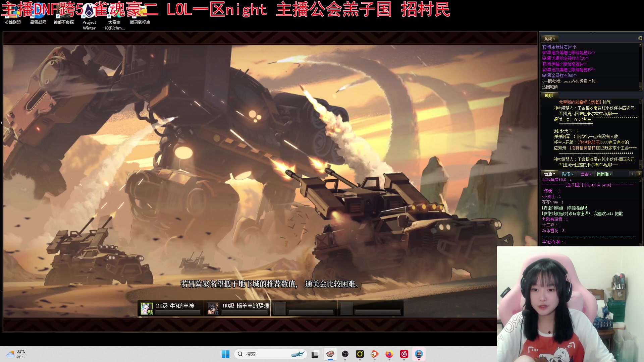This screenshot has width=644, height=362.
Task: Open Task View in taskbar
Action: (315, 354)
